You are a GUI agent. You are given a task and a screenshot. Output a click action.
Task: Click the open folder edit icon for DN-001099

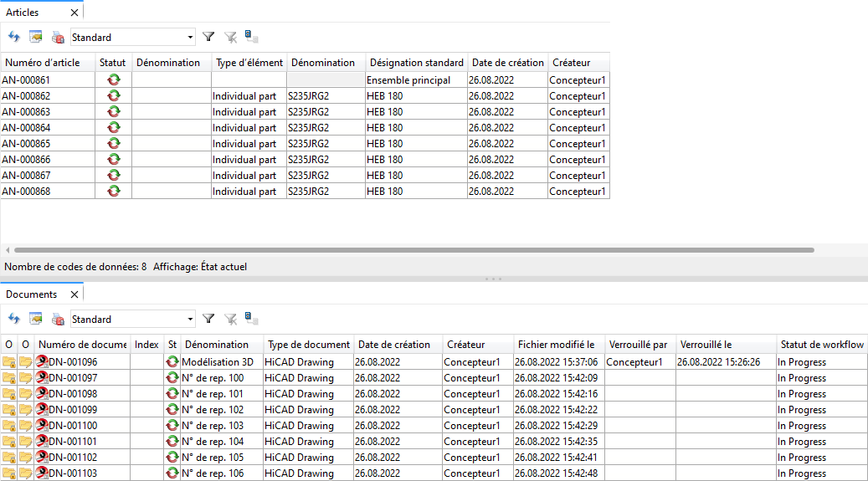(x=26, y=410)
